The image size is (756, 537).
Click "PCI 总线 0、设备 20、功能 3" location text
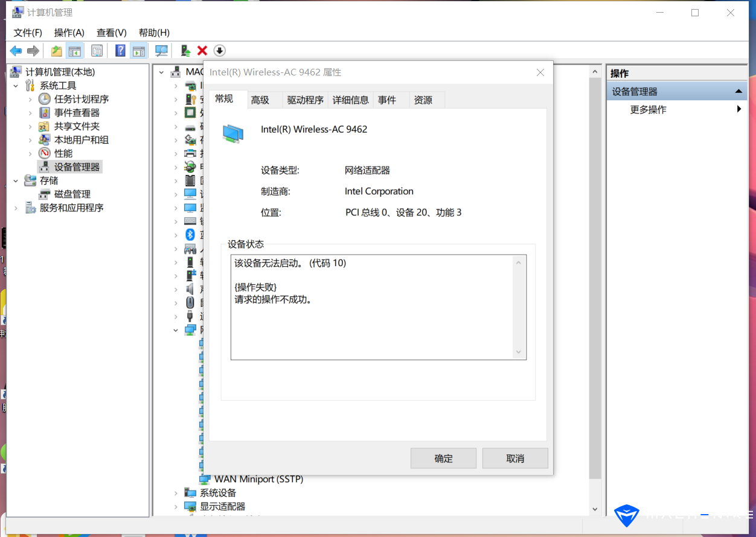tap(403, 212)
